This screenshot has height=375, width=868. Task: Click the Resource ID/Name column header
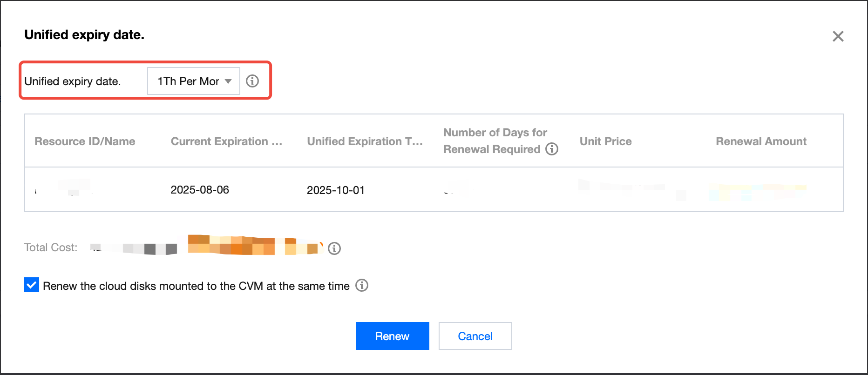85,141
